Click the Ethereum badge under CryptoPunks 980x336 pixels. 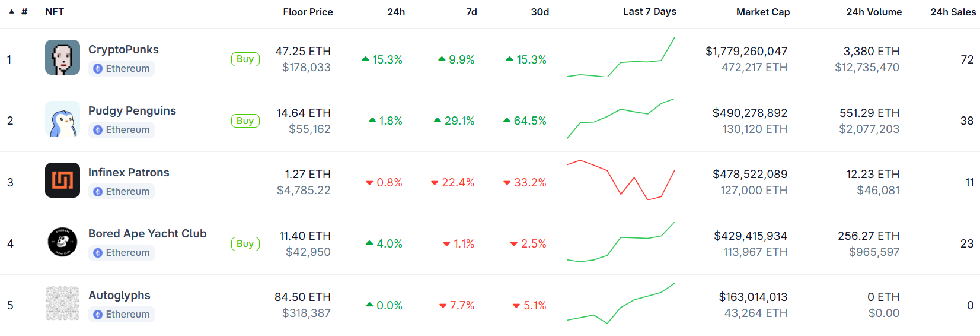pyautogui.click(x=122, y=68)
